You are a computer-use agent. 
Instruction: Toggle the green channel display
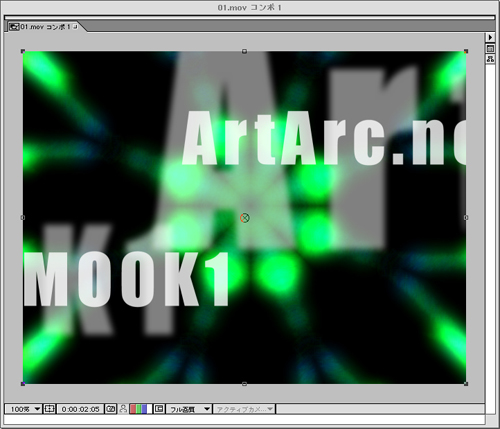[x=138, y=409]
